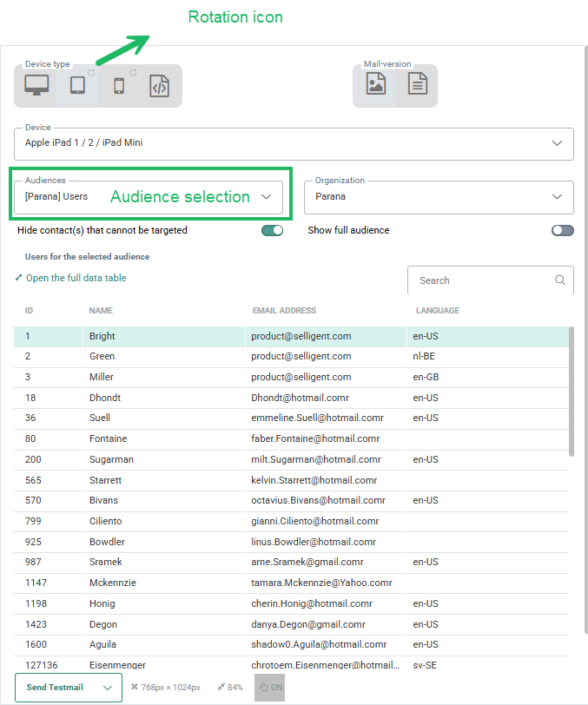Open the Device dropdown
This screenshot has height=705, width=588.
click(x=557, y=143)
